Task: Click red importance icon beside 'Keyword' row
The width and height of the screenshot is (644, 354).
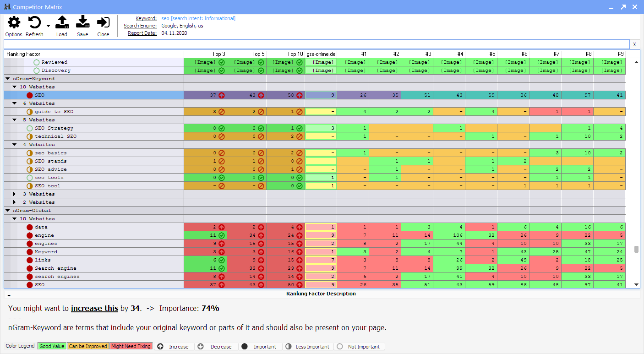Action: tap(30, 252)
